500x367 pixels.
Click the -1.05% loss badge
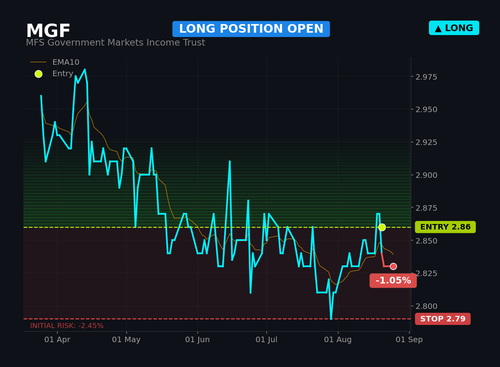393,281
